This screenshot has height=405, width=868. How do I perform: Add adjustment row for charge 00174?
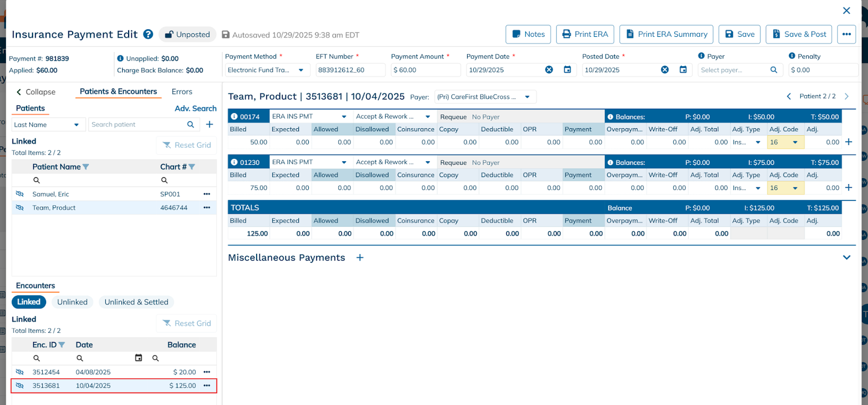pos(848,142)
